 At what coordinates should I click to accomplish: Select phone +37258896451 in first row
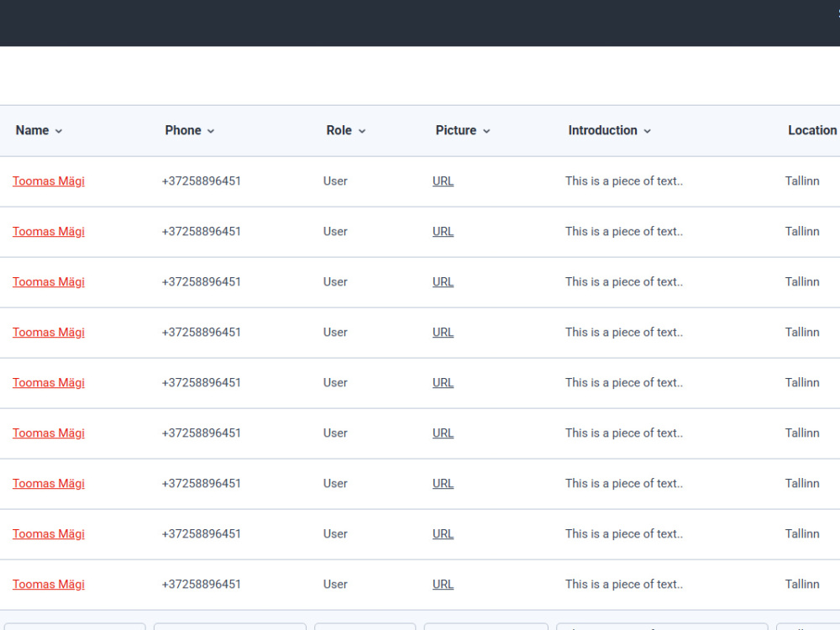[202, 181]
